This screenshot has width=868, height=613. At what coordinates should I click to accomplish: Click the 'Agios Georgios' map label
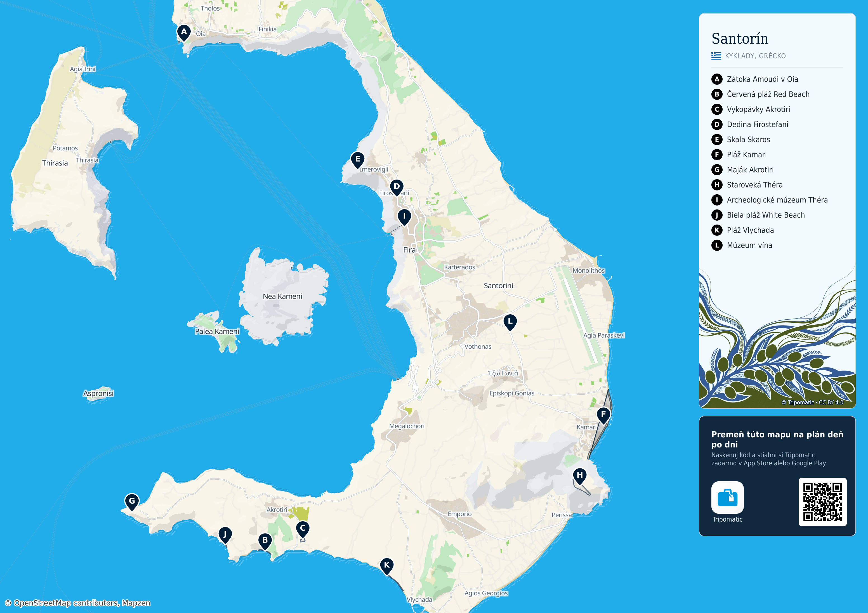486,593
